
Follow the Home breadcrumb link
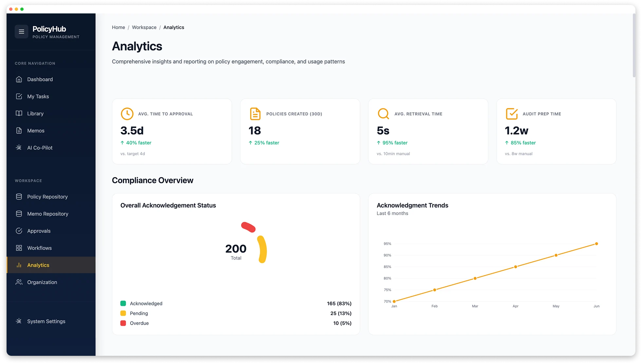[x=118, y=27]
